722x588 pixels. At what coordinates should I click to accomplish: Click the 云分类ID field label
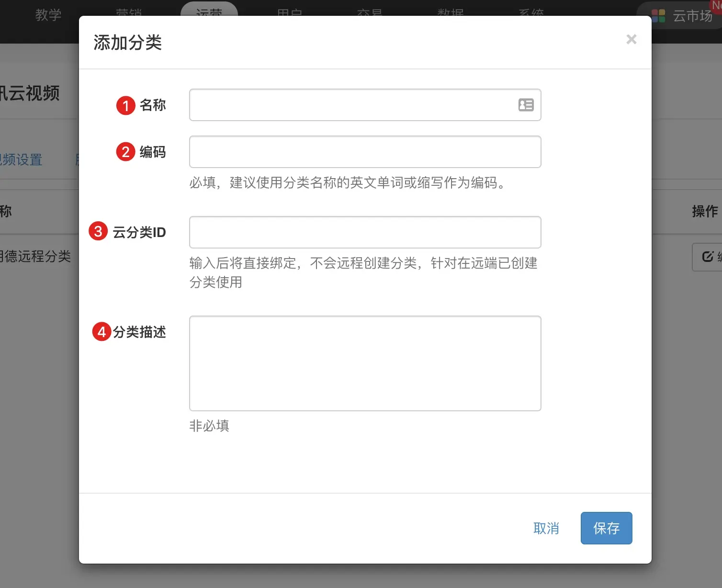(x=139, y=232)
